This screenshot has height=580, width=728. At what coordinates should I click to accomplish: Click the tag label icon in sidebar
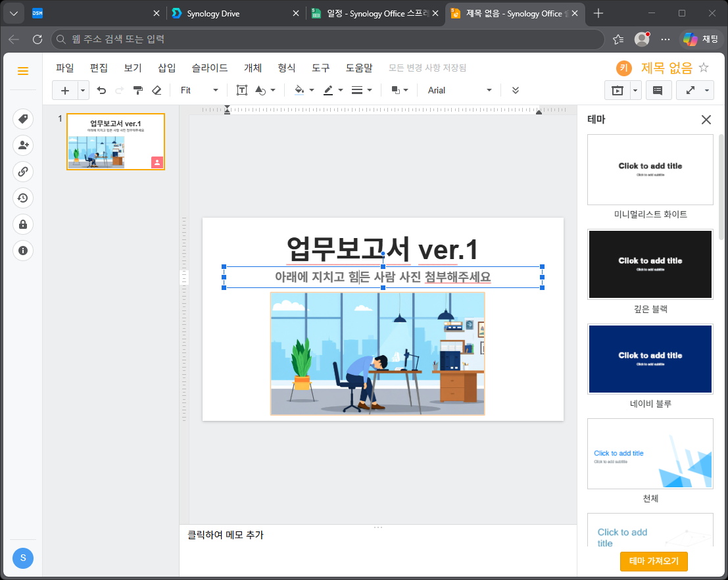[x=23, y=119]
